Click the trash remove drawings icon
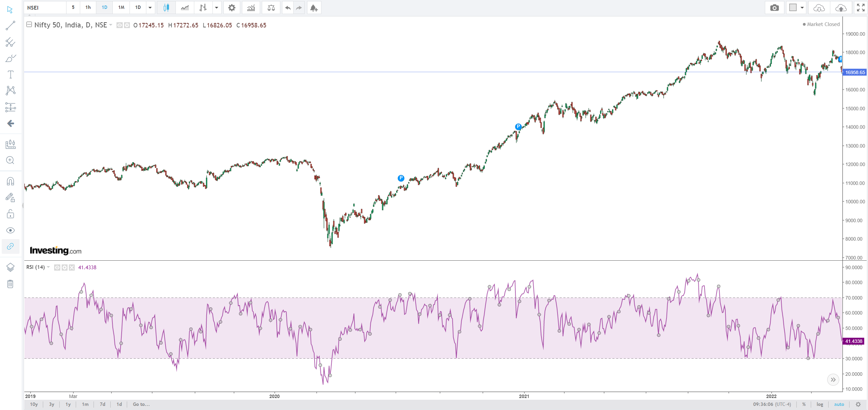The width and height of the screenshot is (868, 410). tap(10, 284)
